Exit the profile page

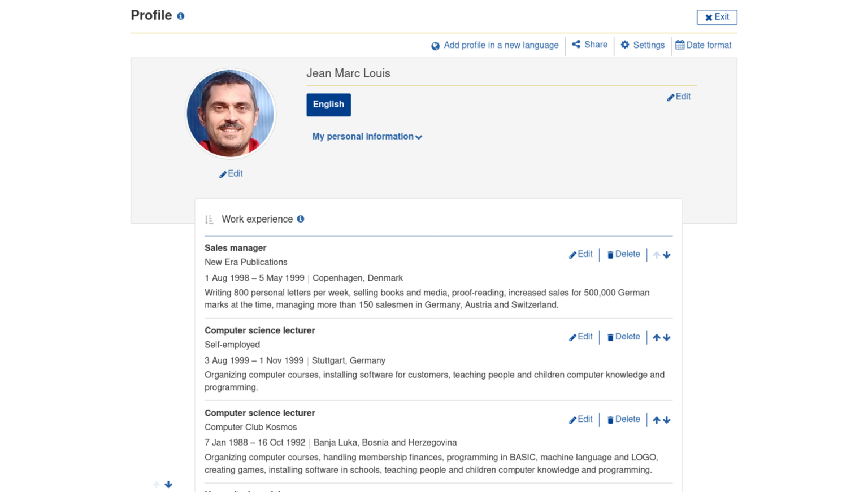click(x=717, y=17)
